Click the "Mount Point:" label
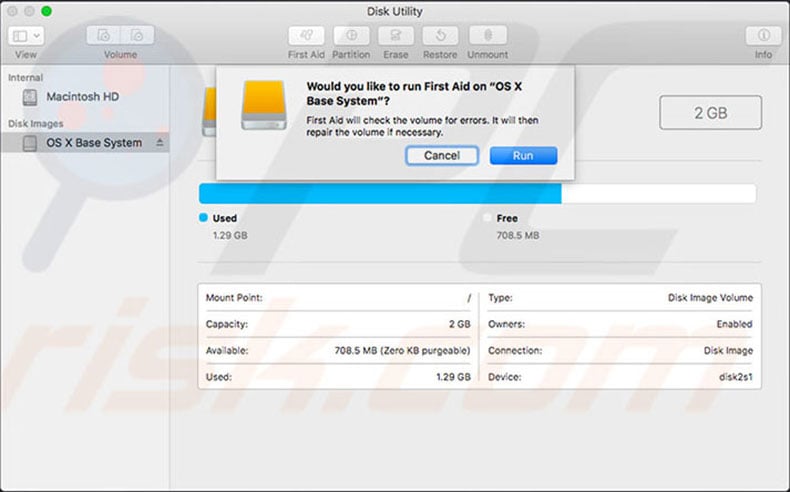The image size is (790, 492). tap(234, 298)
